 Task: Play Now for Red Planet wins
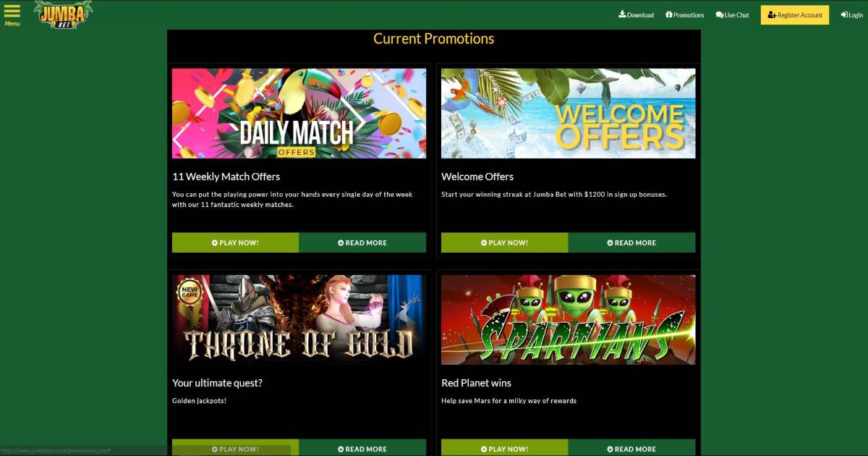pos(505,448)
